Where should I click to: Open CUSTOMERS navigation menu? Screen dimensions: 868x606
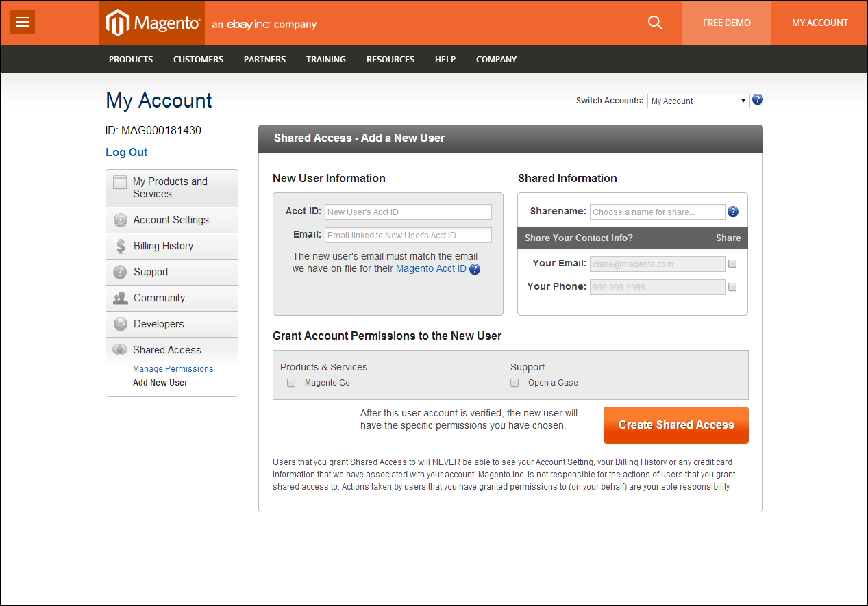tap(198, 60)
